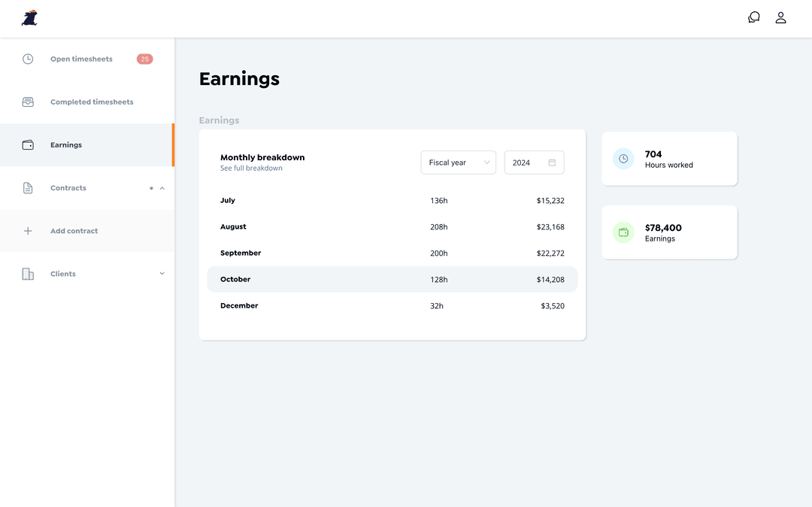Open the user profile icon
The height and width of the screenshot is (507, 812).
pyautogui.click(x=780, y=17)
